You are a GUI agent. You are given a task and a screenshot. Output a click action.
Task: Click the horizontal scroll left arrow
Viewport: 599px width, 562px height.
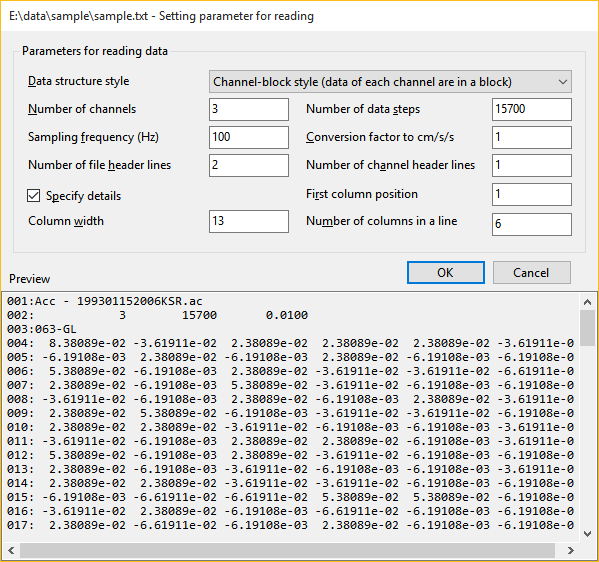tap(11, 551)
